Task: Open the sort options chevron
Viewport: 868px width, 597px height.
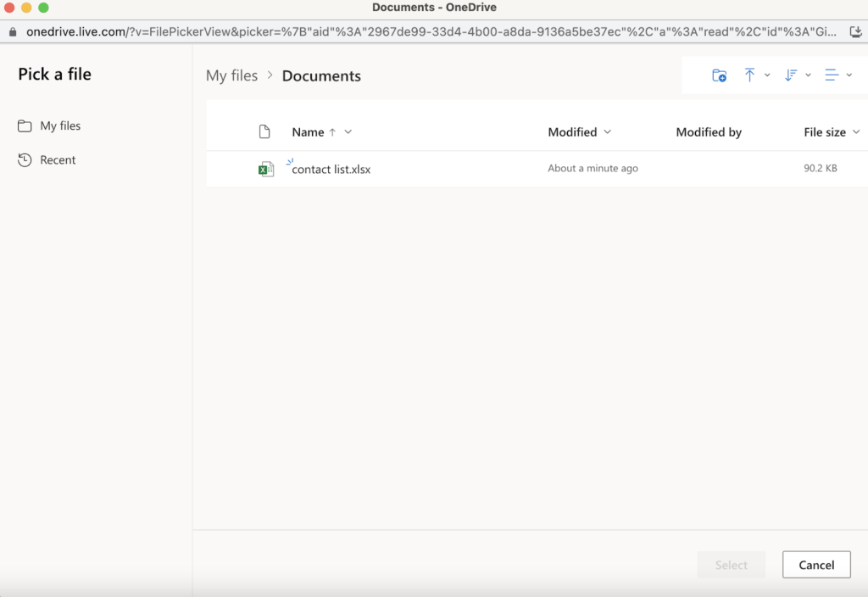Action: click(808, 75)
